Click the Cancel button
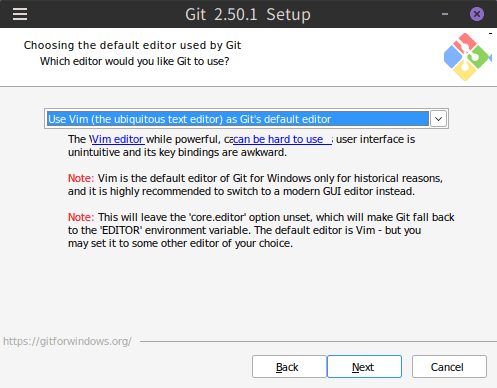 tap(449, 367)
